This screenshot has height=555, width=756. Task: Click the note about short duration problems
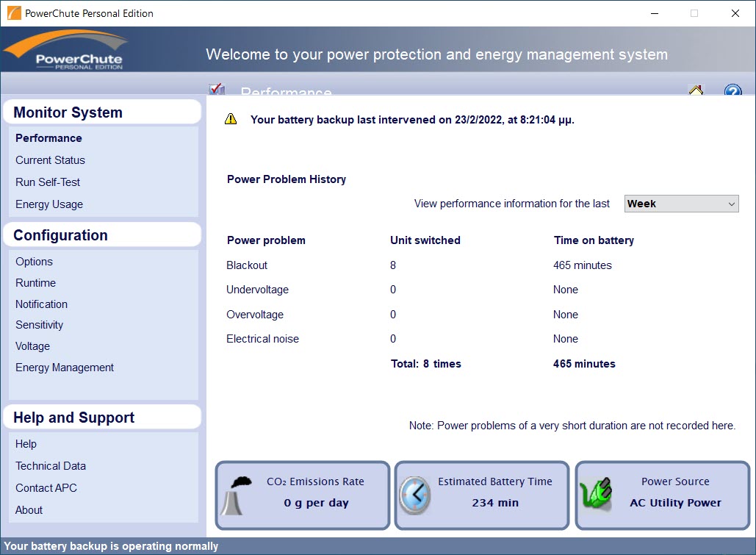572,426
